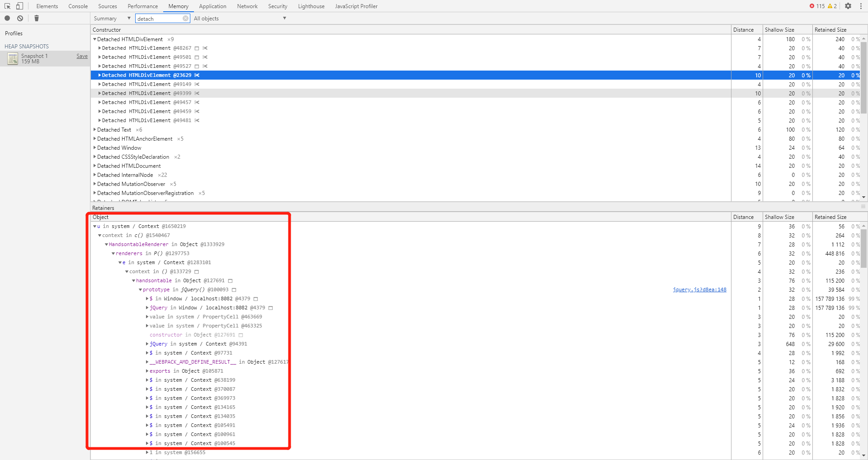
Task: Go to the Performance tab
Action: pos(143,6)
